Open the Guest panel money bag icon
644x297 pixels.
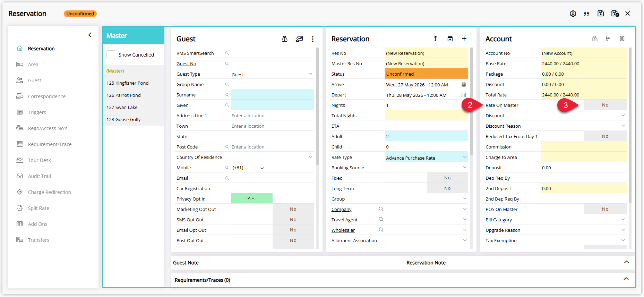pos(285,39)
